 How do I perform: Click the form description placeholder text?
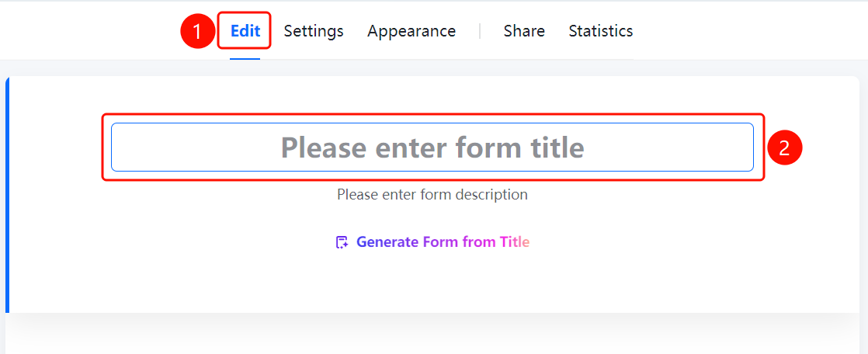point(432,195)
